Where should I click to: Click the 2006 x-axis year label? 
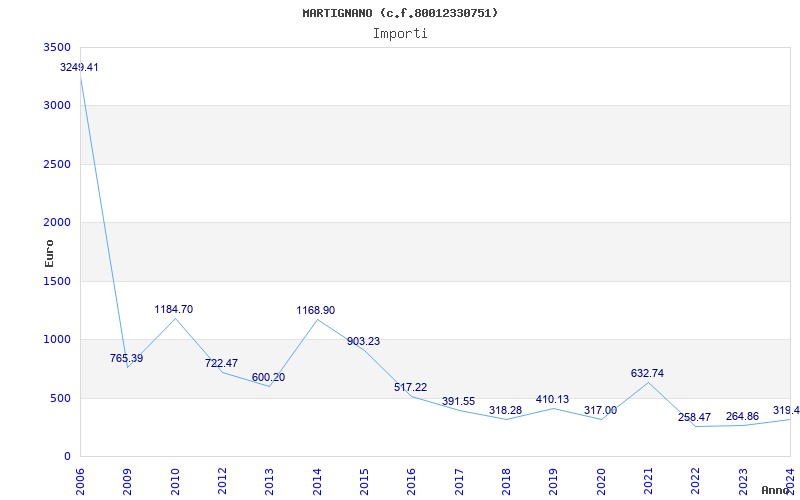[80, 482]
